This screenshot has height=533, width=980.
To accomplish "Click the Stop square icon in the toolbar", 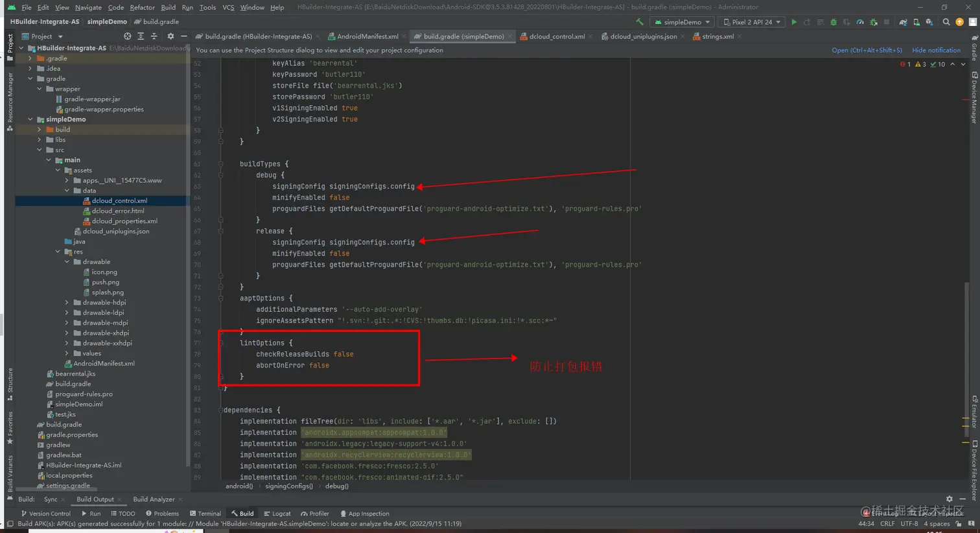I will (887, 22).
